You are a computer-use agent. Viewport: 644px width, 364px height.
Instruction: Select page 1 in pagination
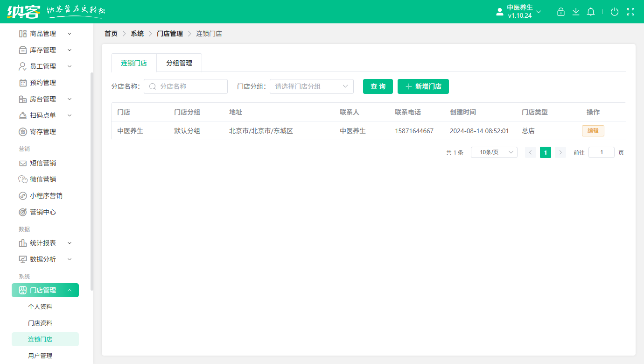546,152
